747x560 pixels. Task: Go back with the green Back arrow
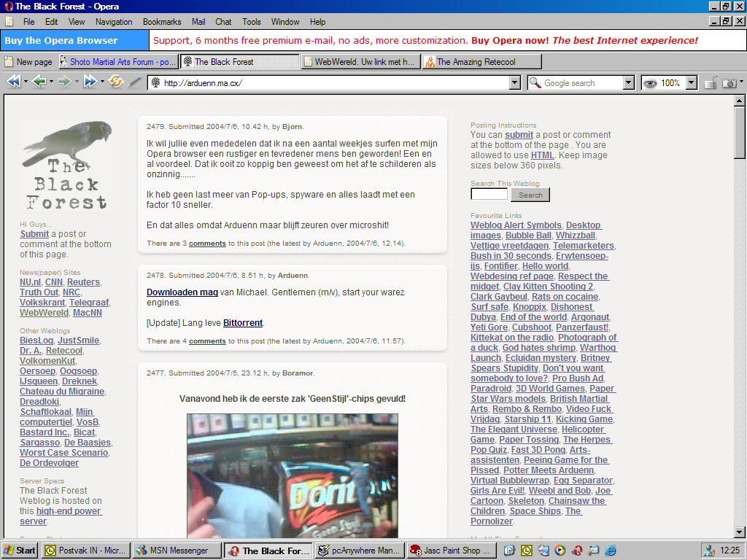39,82
